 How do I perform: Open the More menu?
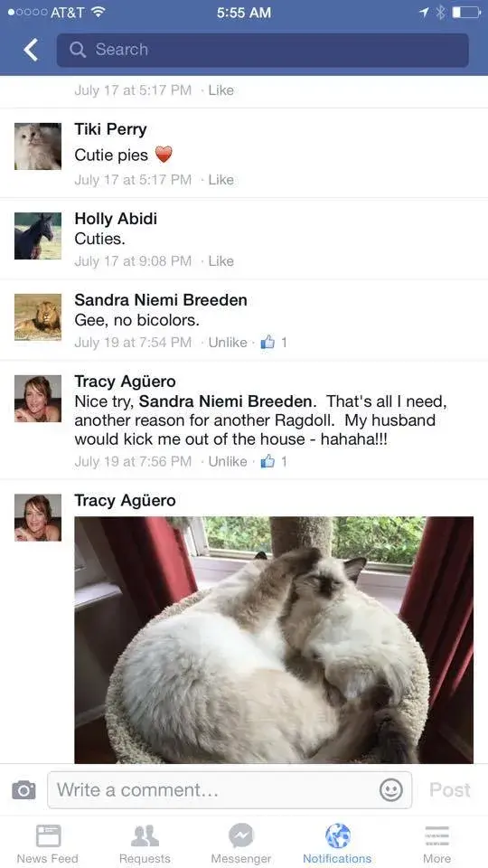437,844
